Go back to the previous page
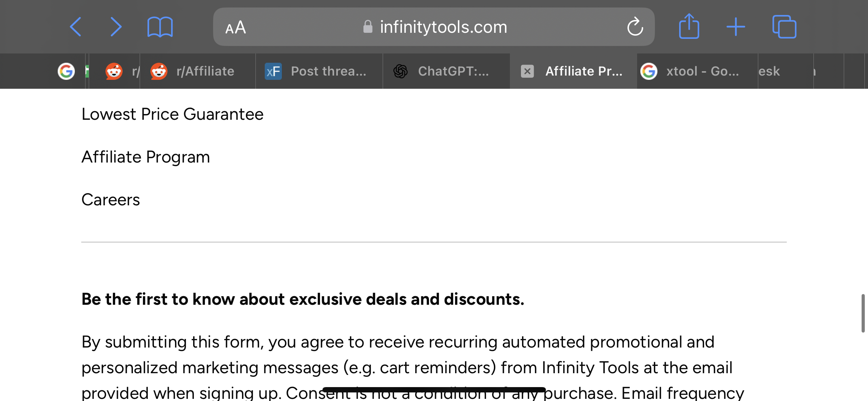The height and width of the screenshot is (401, 868). point(76,27)
